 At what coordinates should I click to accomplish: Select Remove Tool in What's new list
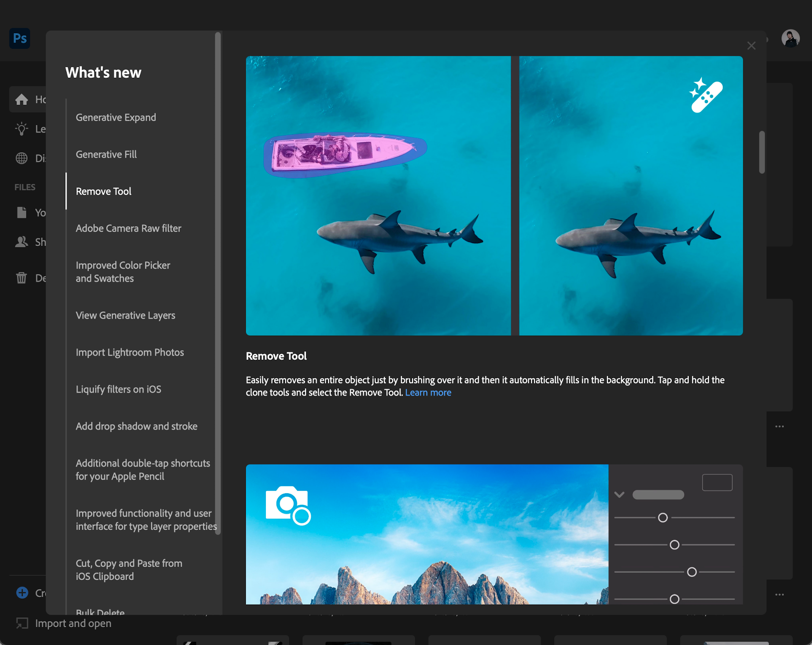104,191
